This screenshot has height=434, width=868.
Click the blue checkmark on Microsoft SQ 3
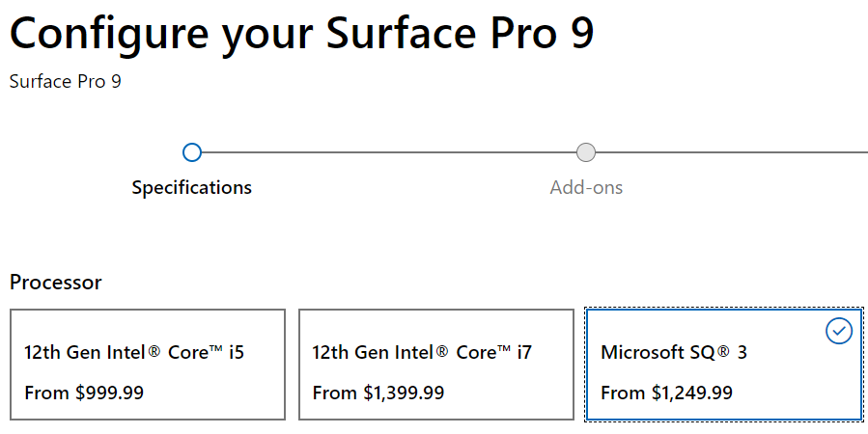pyautogui.click(x=839, y=331)
